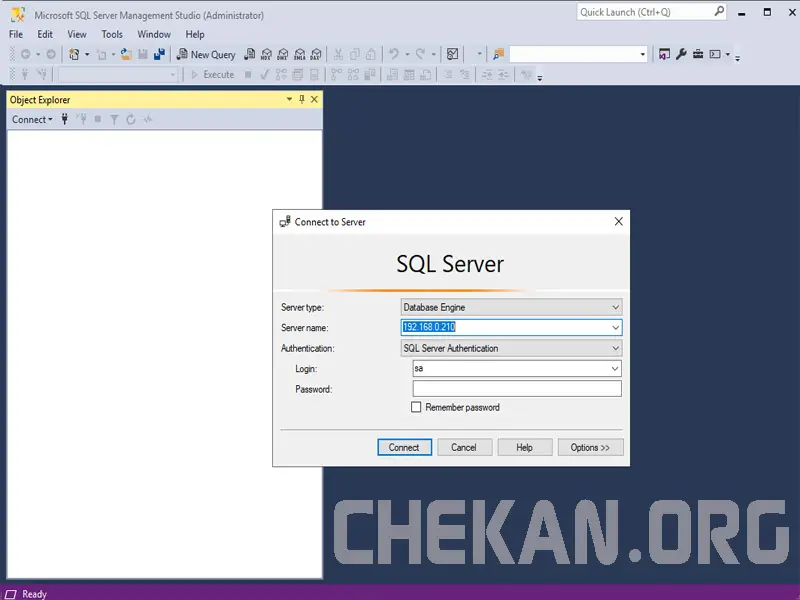This screenshot has width=800, height=600.
Task: Click the Execute query button
Action: pyautogui.click(x=212, y=74)
